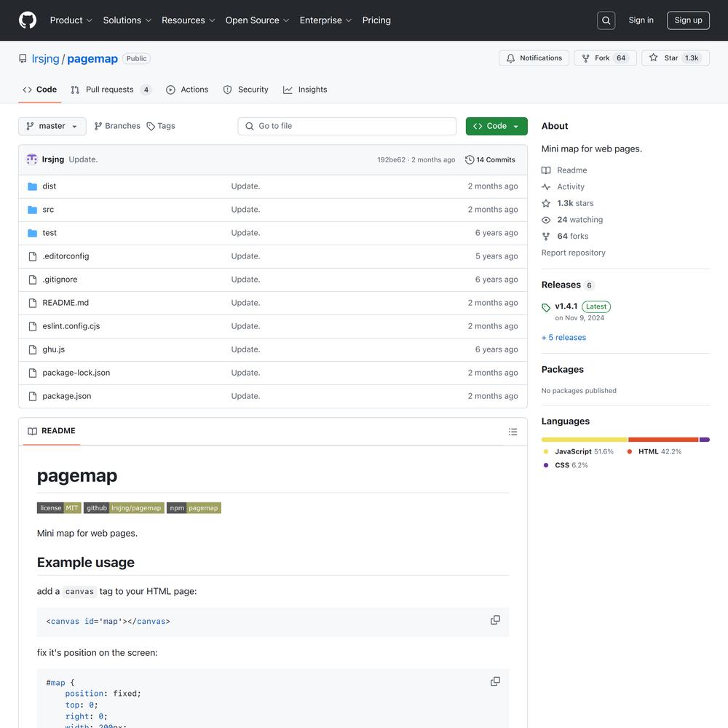Click the Sign up button
Viewport: 728px width, 728px height.
click(688, 20)
